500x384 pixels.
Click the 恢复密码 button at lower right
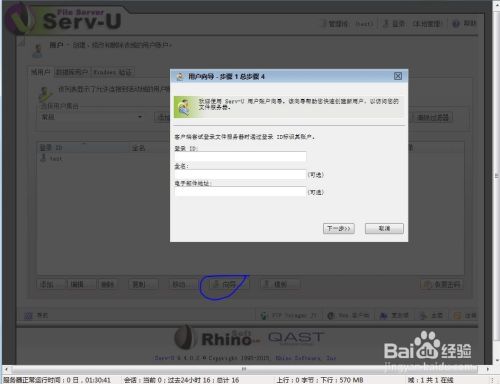pos(442,284)
